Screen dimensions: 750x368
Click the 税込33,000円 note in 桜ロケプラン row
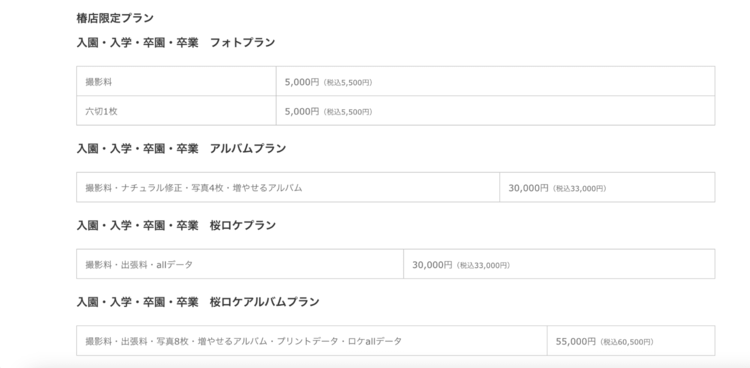pyautogui.click(x=484, y=265)
